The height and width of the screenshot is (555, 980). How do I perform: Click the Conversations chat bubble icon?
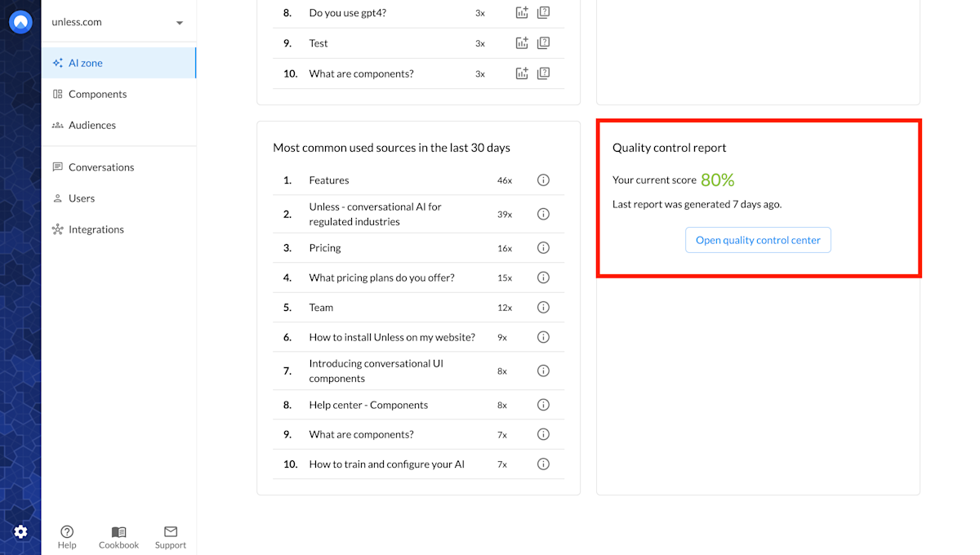(x=57, y=166)
